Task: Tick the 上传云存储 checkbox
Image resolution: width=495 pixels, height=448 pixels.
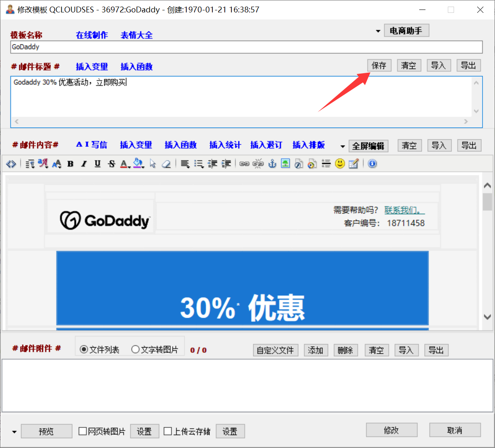Action: click(168, 431)
